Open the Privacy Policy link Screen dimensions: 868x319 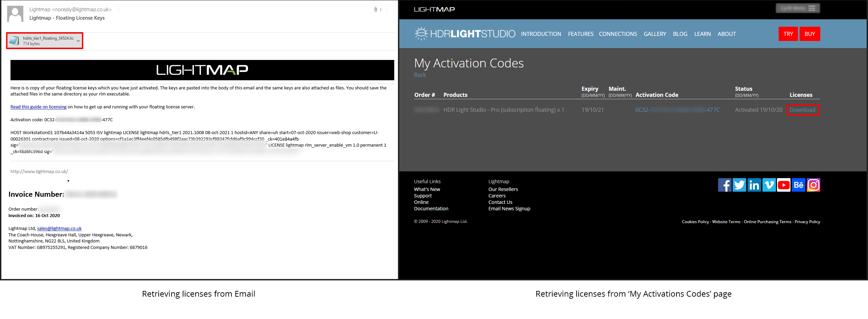point(807,222)
